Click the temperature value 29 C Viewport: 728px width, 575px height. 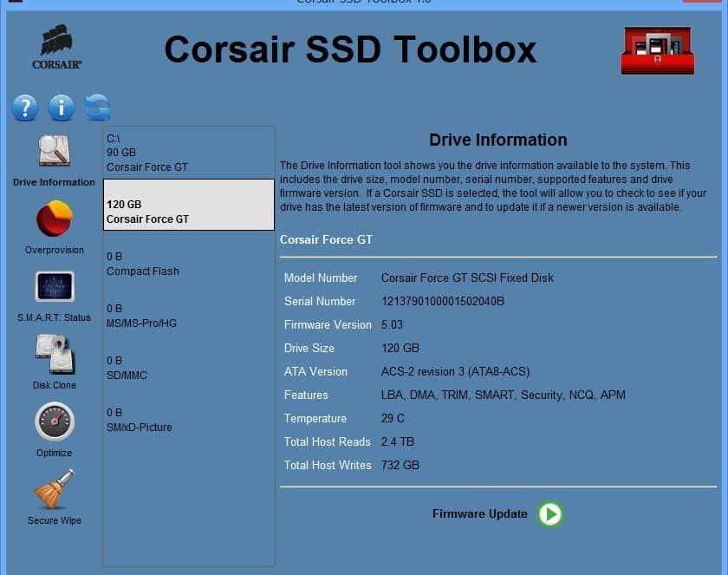coord(393,418)
